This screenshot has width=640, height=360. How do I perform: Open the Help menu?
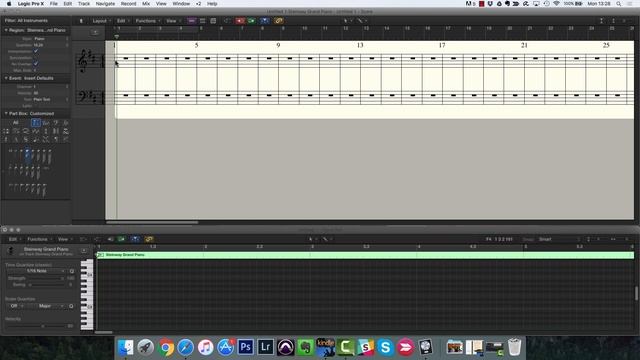click(x=212, y=4)
